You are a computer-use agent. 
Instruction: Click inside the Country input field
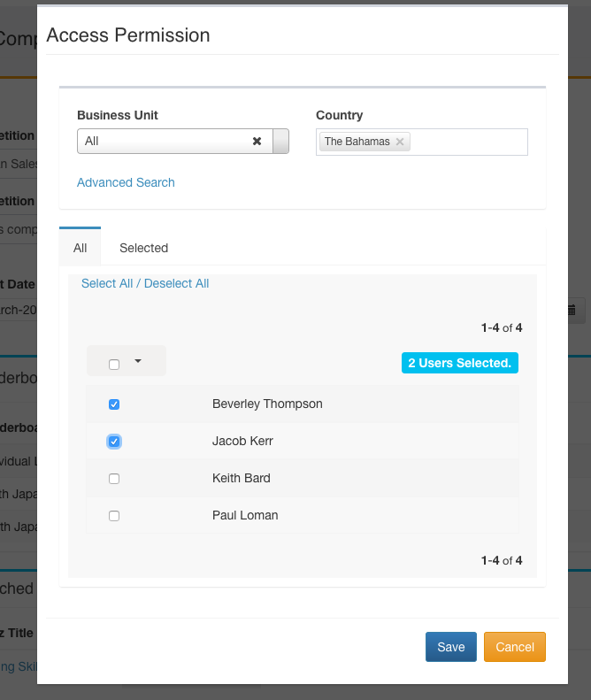click(469, 142)
